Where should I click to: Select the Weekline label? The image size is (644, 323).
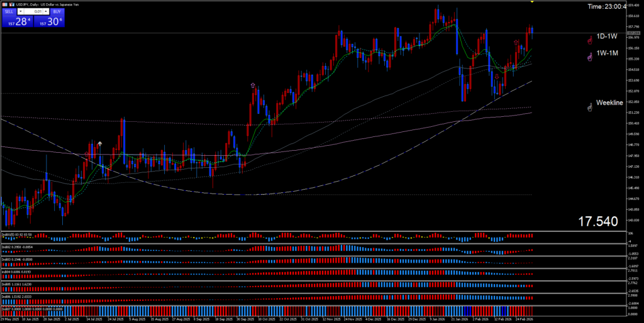tap(609, 102)
